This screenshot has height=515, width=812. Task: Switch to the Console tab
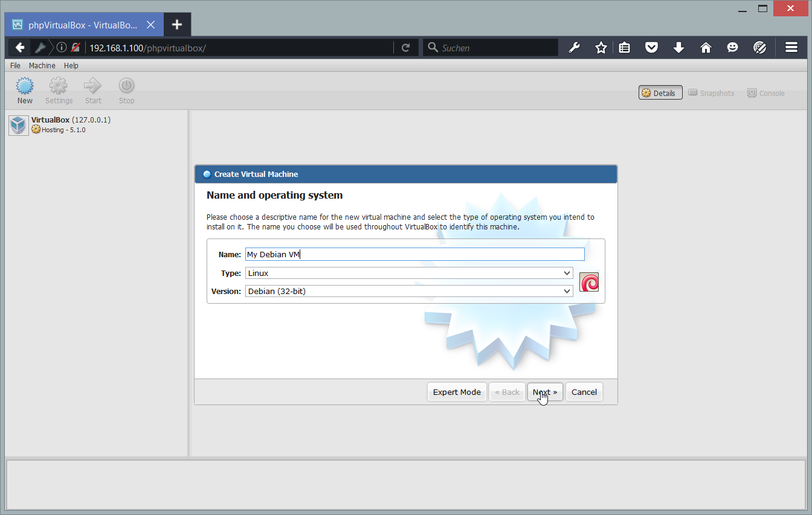766,93
